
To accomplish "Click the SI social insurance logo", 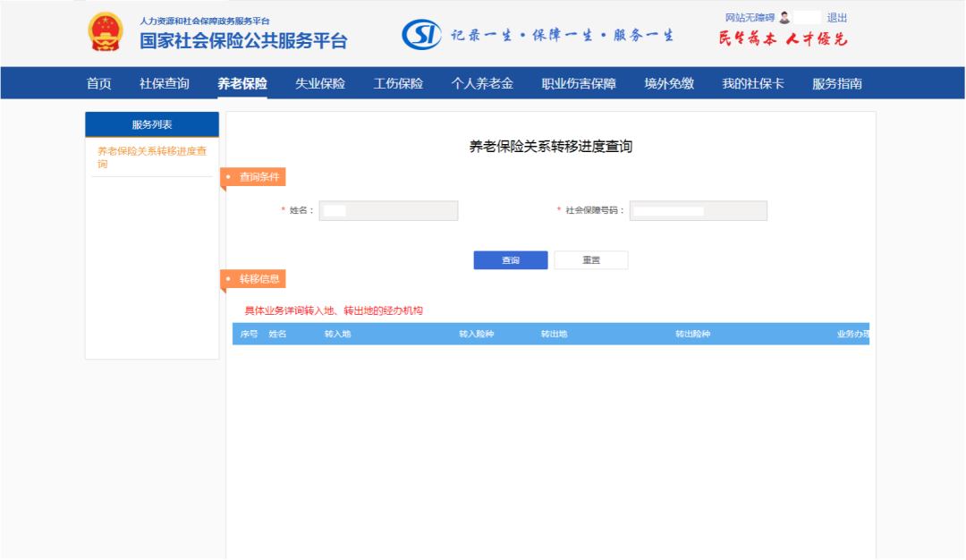I will point(423,31).
